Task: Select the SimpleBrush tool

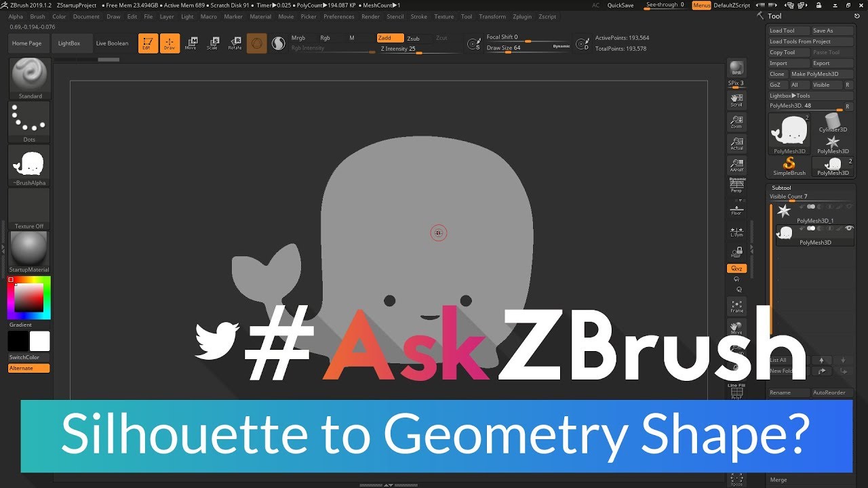Action: point(789,167)
